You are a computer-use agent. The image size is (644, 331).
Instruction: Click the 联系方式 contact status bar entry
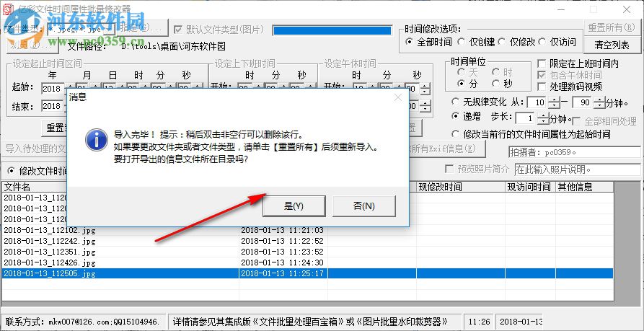(x=84, y=321)
